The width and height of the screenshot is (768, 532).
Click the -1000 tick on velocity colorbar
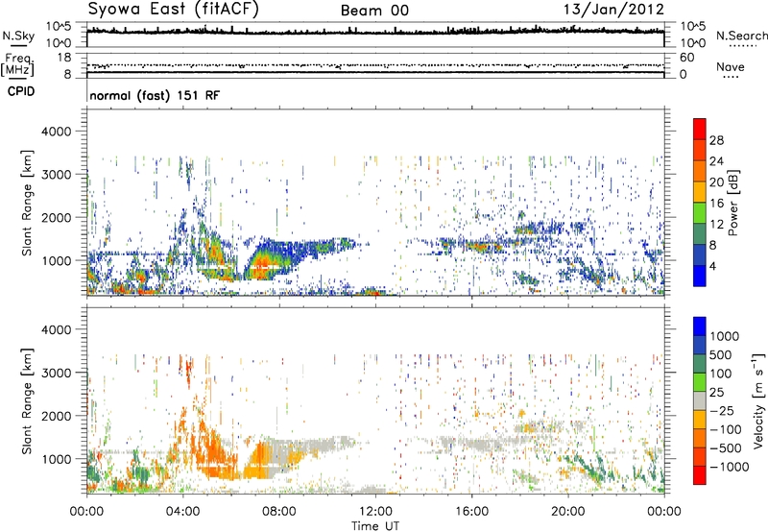click(x=729, y=467)
